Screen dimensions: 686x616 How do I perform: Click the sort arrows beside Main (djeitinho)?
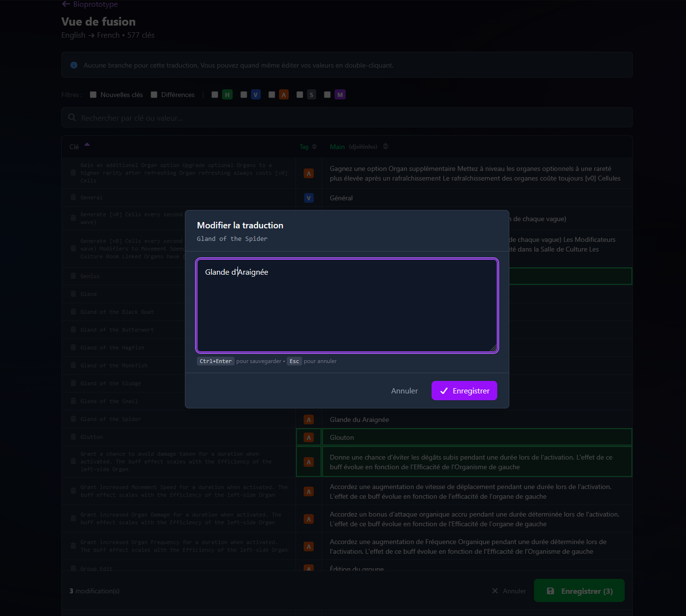coord(385,146)
